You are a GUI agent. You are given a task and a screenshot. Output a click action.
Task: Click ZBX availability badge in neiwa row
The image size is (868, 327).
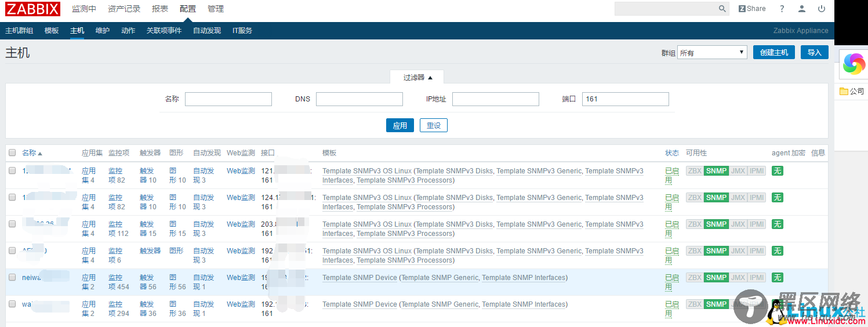pos(695,278)
